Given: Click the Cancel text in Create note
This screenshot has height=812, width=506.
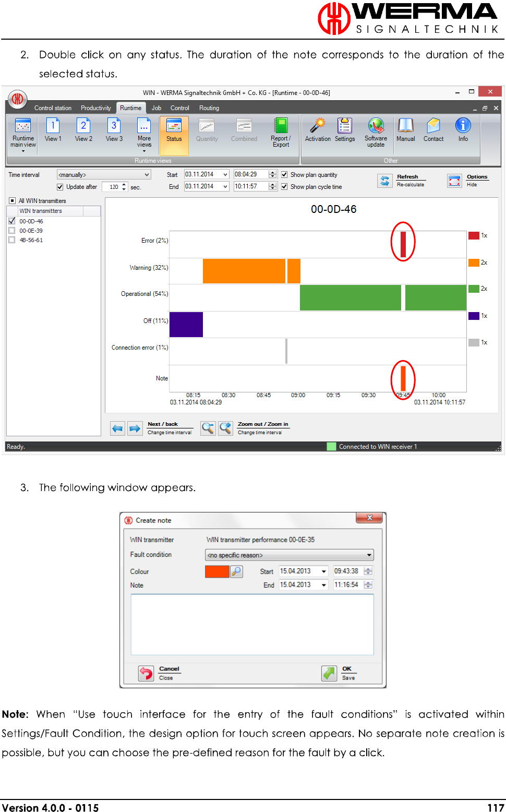Looking at the screenshot, I should (169, 669).
